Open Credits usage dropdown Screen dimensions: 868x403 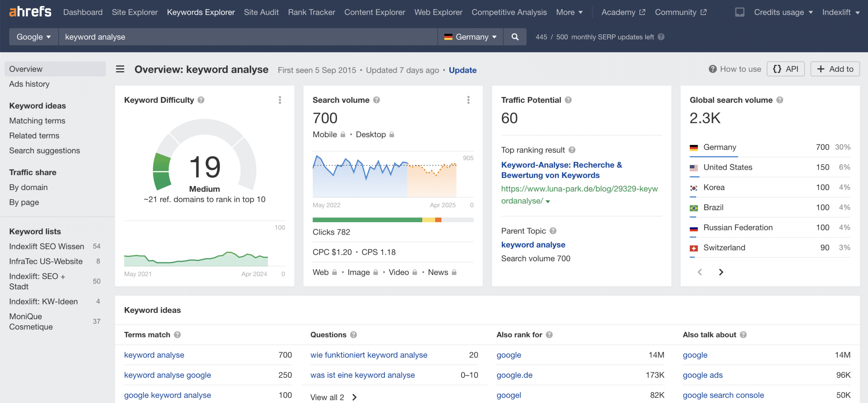[783, 12]
